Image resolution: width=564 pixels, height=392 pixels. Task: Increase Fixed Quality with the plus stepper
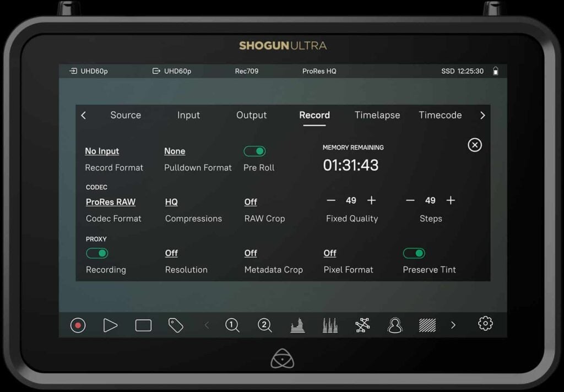[372, 200]
